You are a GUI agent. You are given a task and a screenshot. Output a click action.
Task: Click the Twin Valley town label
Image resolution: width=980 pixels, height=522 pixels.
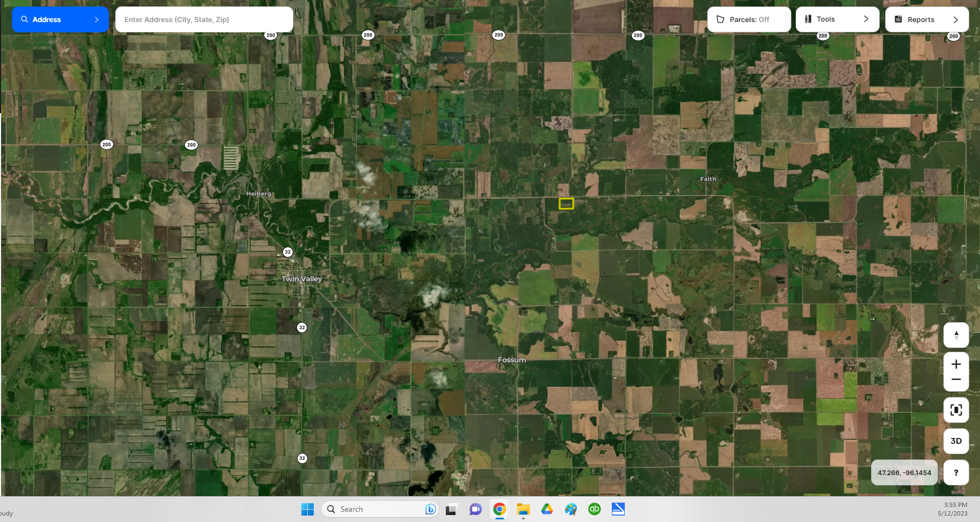click(301, 279)
